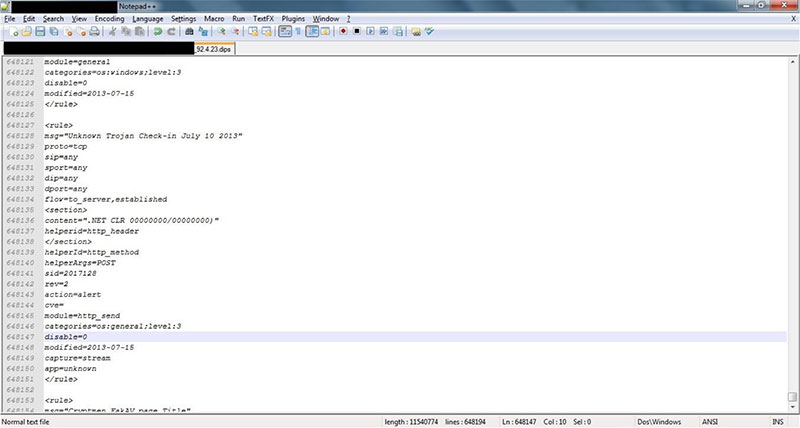Click the Zoom In toolbar icon
Image resolution: width=800 pixels, height=428 pixels.
pos(221,32)
